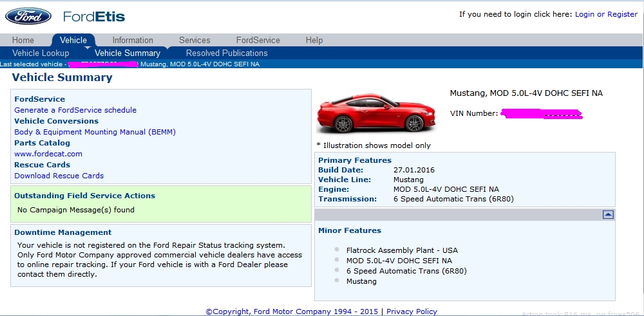Click the Last selected vehicle status bar
The height and width of the screenshot is (316, 644).
pyautogui.click(x=322, y=64)
